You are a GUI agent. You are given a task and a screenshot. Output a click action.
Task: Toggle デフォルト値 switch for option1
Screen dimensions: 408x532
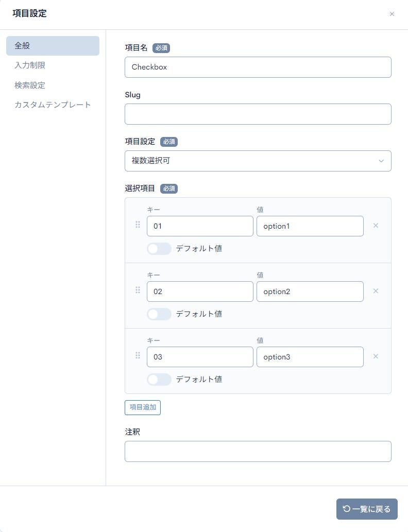[159, 249]
